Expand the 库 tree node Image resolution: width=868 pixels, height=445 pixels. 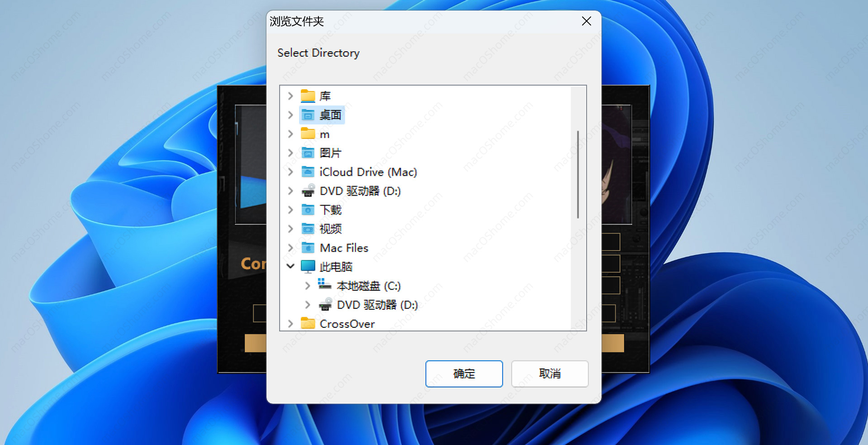pos(290,96)
